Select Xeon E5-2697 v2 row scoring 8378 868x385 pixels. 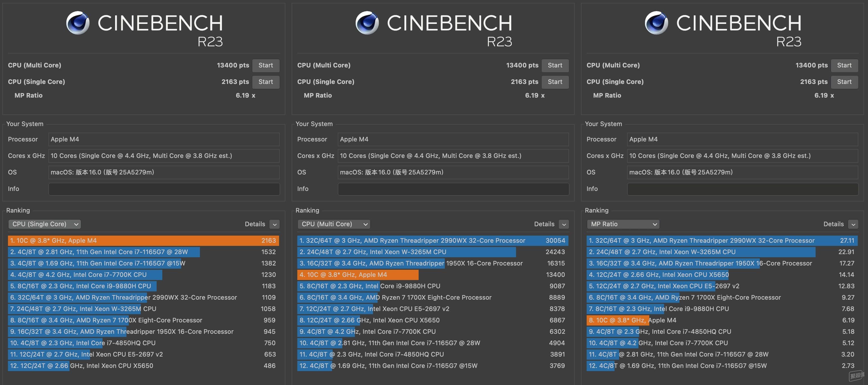(x=433, y=309)
